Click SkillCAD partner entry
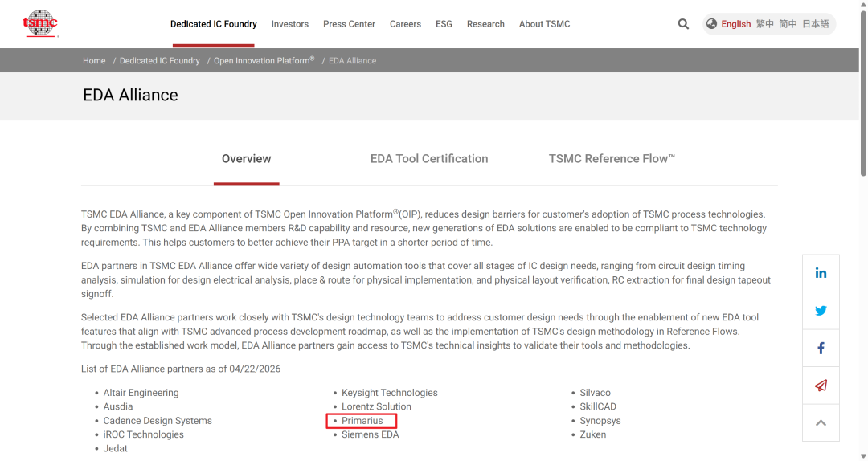The image size is (868, 461). pos(598,406)
